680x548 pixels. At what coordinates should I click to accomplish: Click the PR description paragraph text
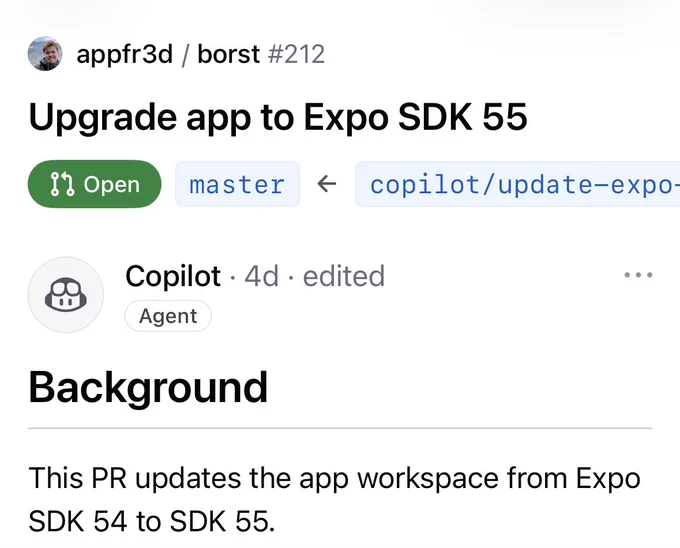click(334, 499)
